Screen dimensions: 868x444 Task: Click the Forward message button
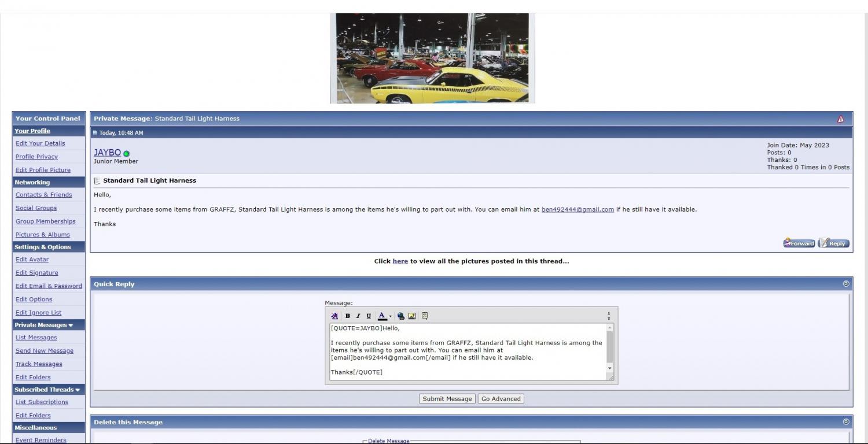point(799,243)
